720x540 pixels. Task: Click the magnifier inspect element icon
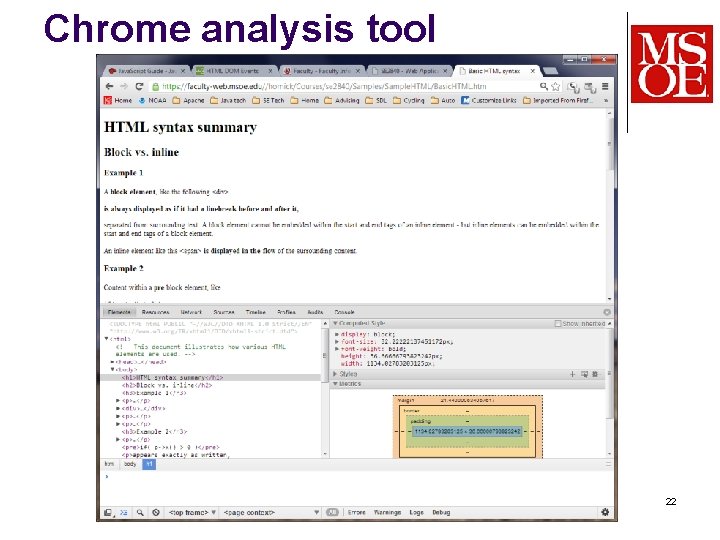point(140,512)
